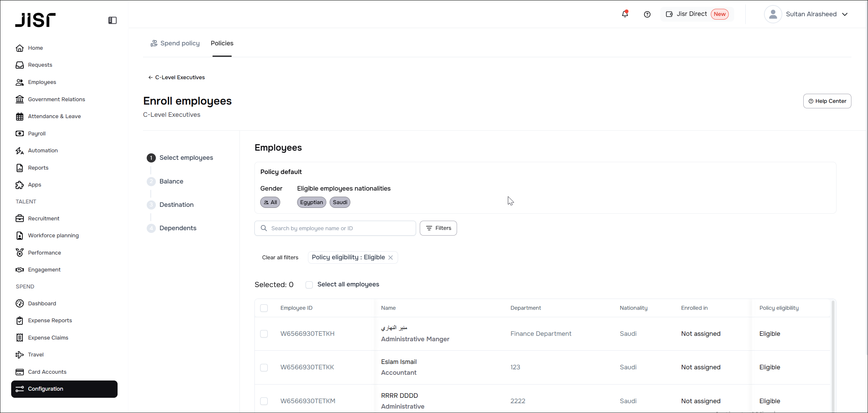The height and width of the screenshot is (413, 868).
Task: Navigate to Travel section
Action: coord(36,354)
